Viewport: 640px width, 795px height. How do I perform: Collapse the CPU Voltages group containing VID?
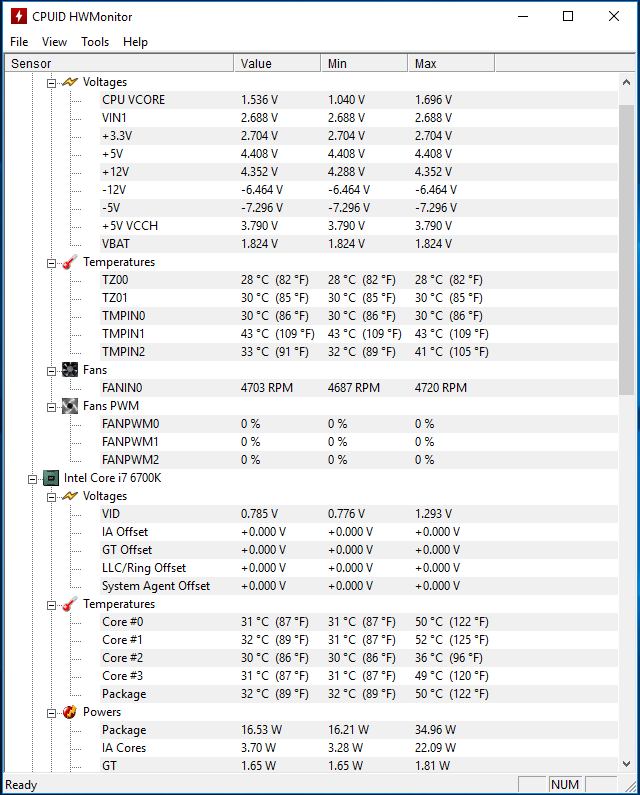(x=51, y=497)
